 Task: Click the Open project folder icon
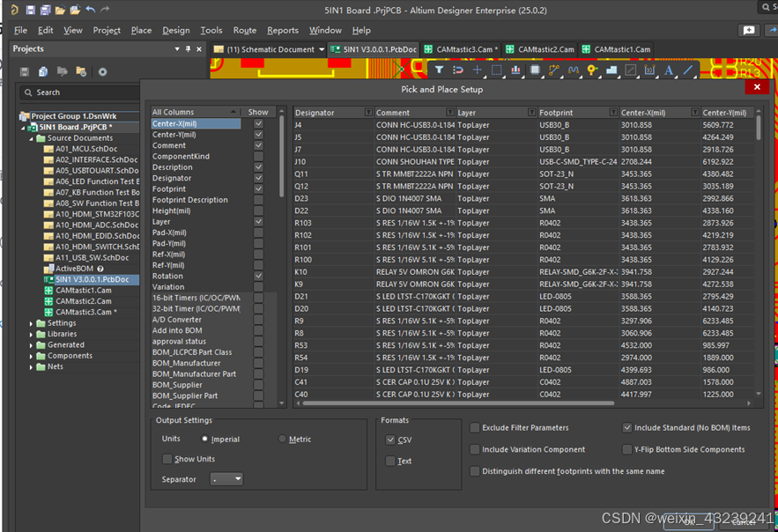75,10
